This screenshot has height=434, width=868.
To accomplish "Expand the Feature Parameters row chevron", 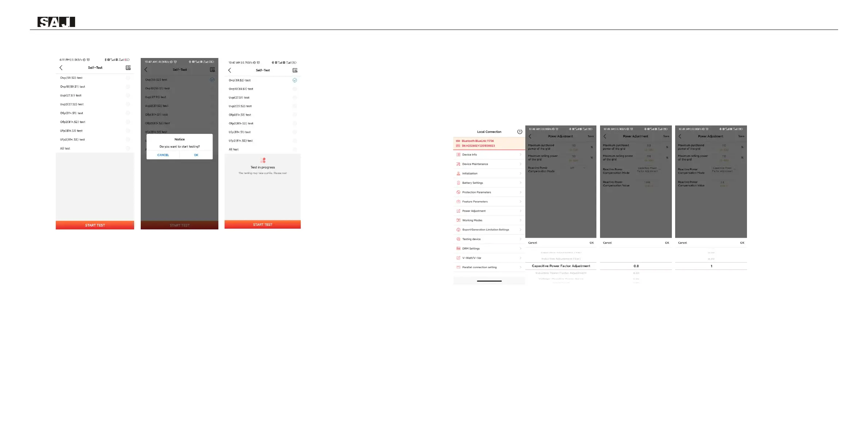I will coord(521,201).
